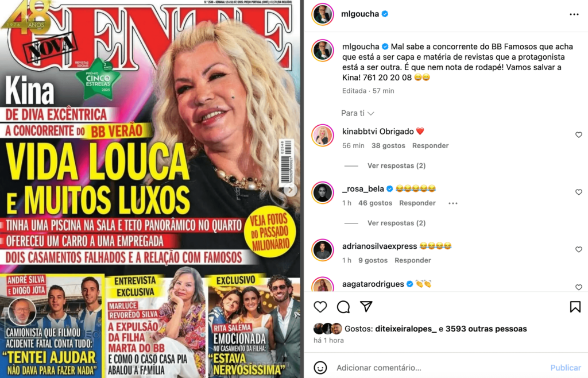This screenshot has width=588, height=378.
Task: Open ellipsis options on _rosa_bela comment
Action: [453, 203]
